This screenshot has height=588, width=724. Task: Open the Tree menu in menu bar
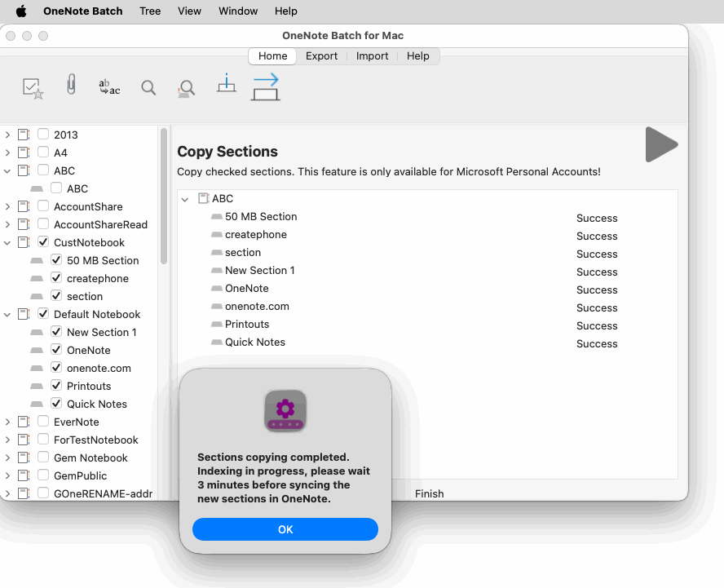pyautogui.click(x=150, y=11)
